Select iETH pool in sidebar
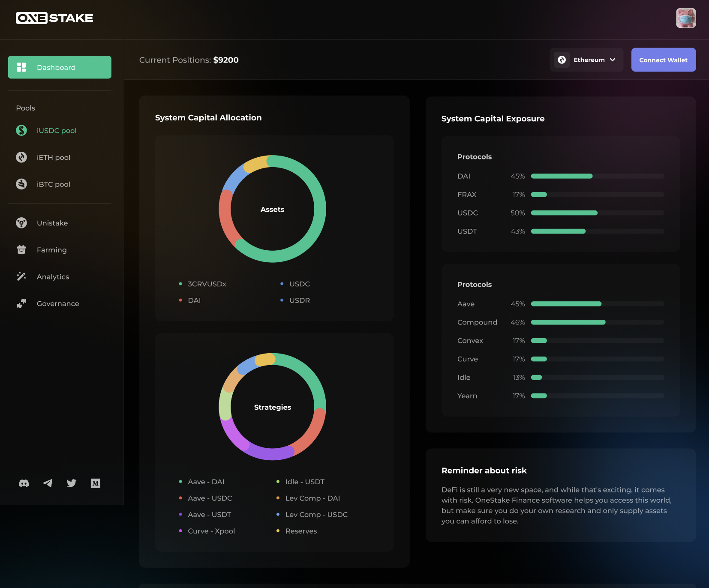This screenshot has height=588, width=709. coord(54,157)
